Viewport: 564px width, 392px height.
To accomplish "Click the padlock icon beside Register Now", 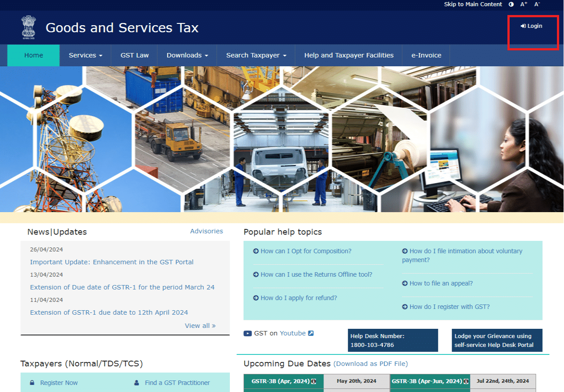I will coord(32,383).
